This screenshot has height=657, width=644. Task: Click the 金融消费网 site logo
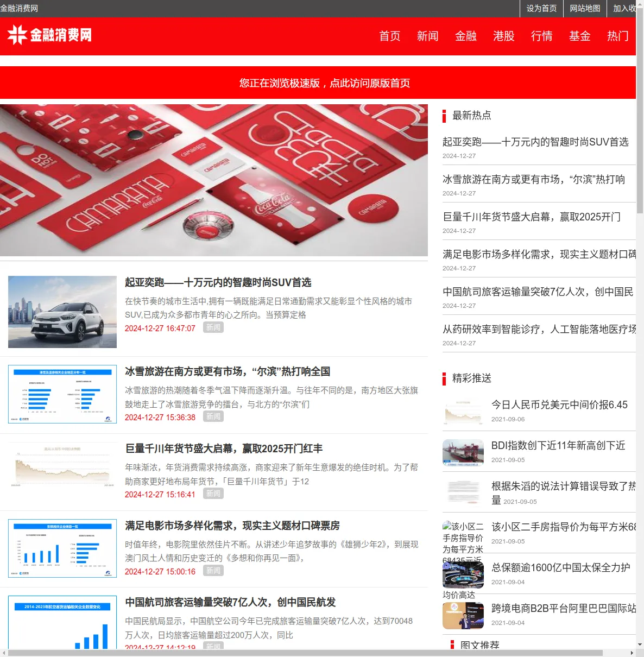pos(49,35)
